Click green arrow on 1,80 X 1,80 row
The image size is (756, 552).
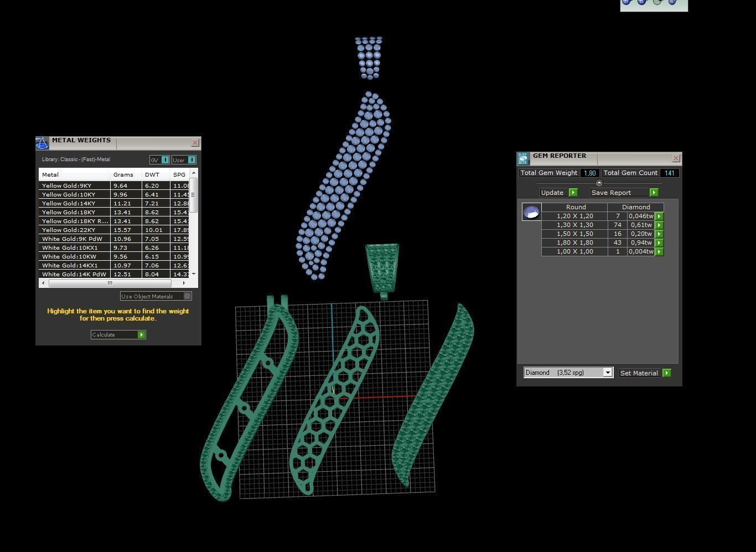pos(659,243)
